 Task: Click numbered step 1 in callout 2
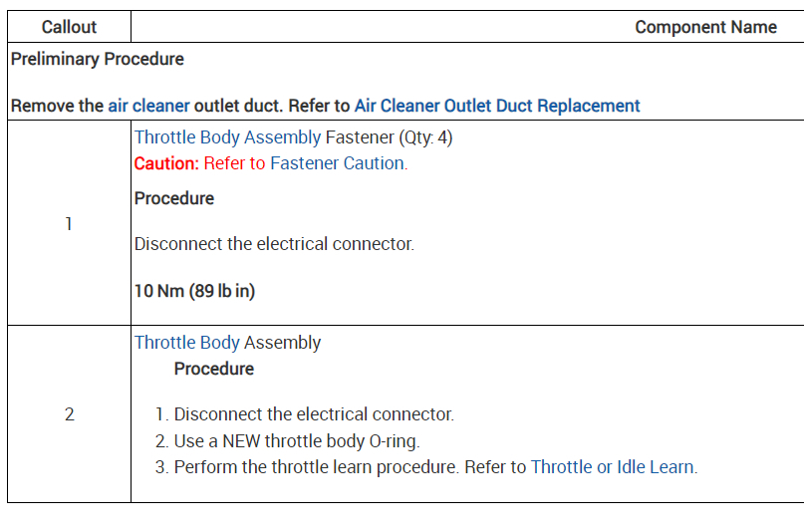click(x=313, y=414)
